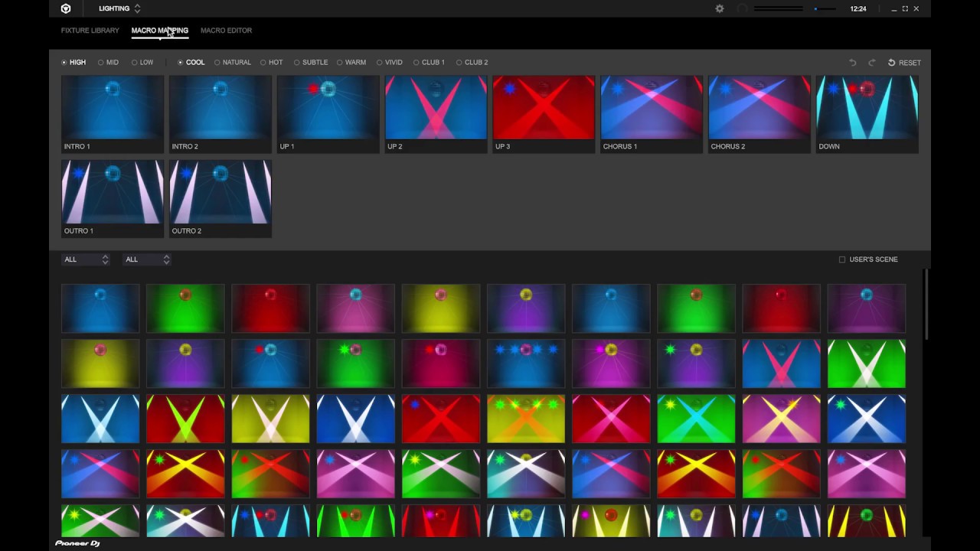This screenshot has width=980, height=551.
Task: Select the CHORUS 1 scene thumbnail
Action: [652, 114]
